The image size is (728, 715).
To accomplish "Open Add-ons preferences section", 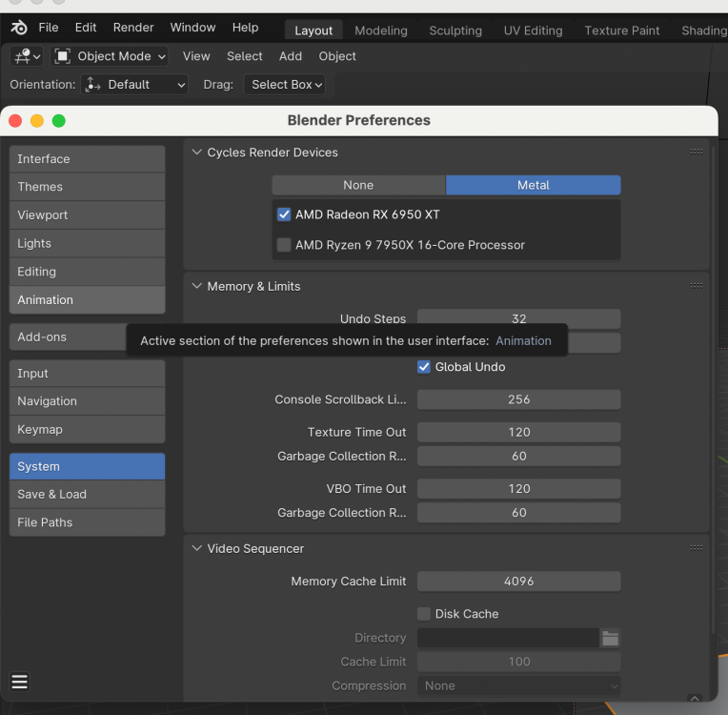I will 68,337.
